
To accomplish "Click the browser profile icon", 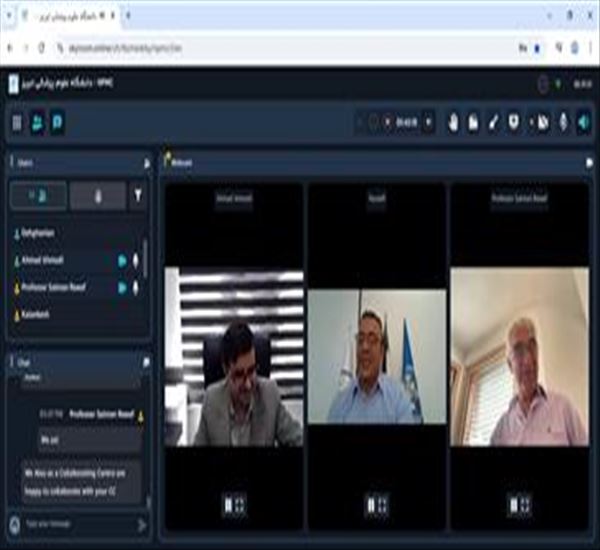I will tap(575, 48).
